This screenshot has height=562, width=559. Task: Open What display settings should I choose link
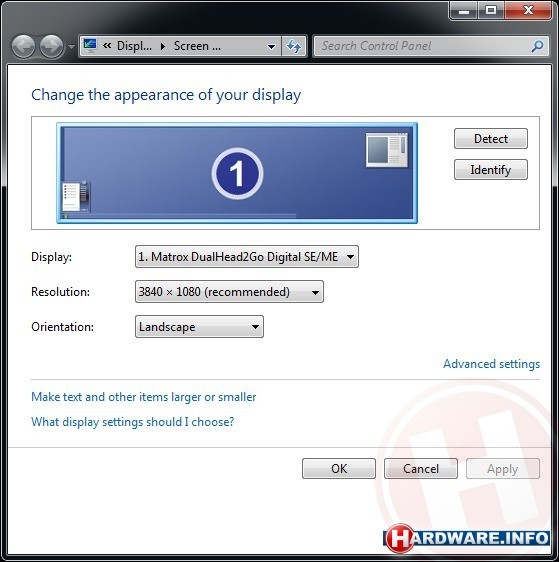[133, 422]
